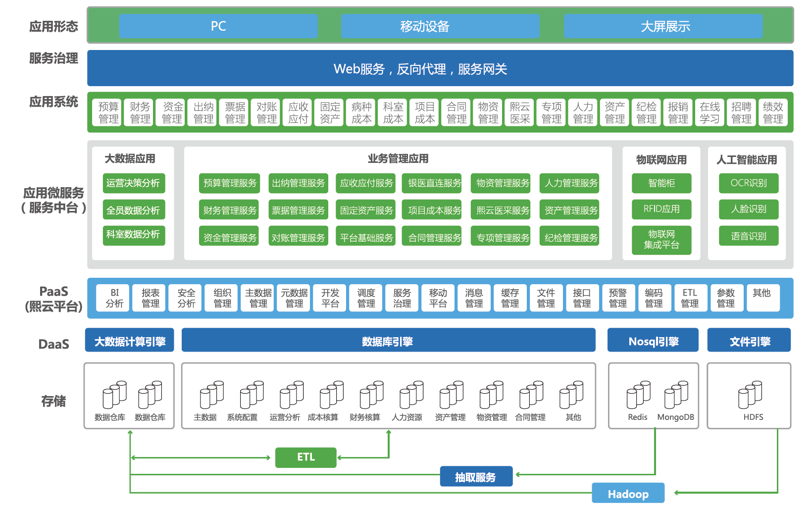This screenshot has height=508, width=812.
Task: Click the 资产管理 database icon in storage
Action: pos(452,395)
